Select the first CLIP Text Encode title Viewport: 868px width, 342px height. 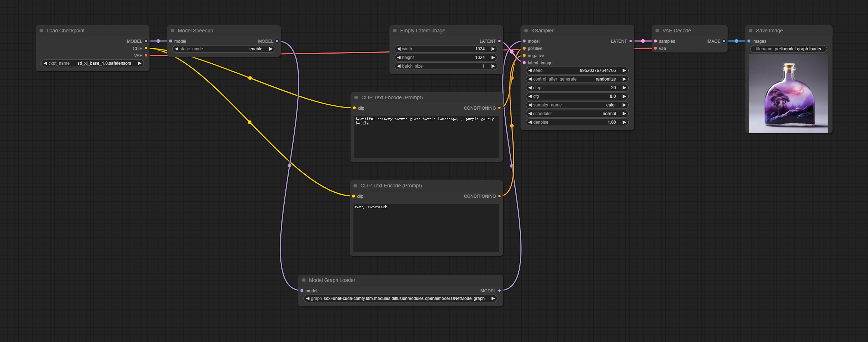click(x=392, y=98)
